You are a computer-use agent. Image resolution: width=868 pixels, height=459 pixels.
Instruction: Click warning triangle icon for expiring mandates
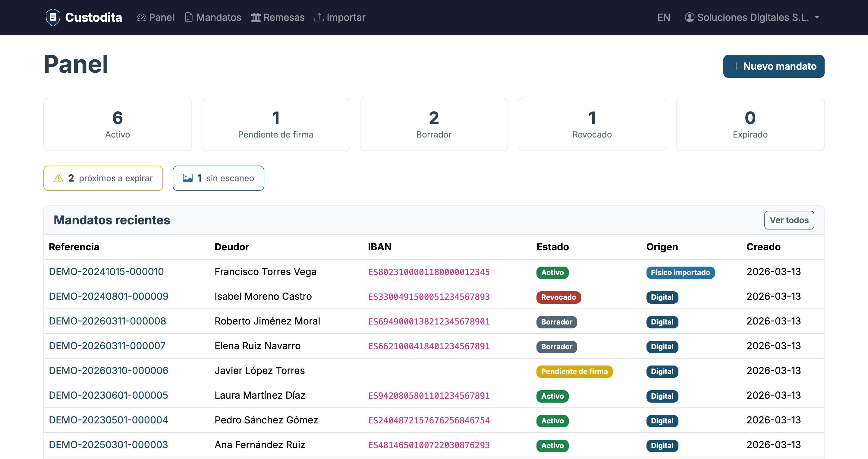[x=58, y=178]
